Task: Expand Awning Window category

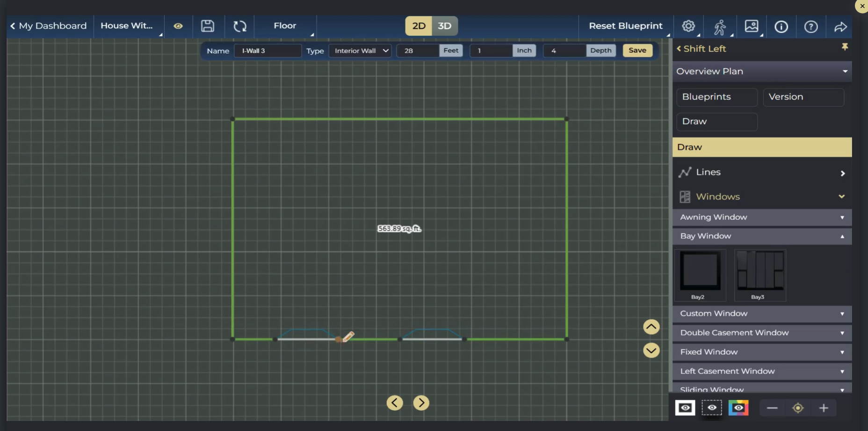Action: (x=762, y=217)
